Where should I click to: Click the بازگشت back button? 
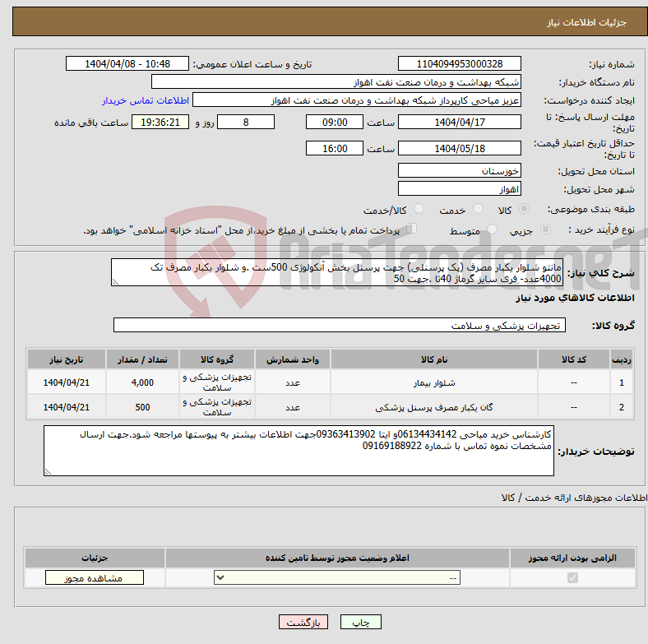click(303, 622)
